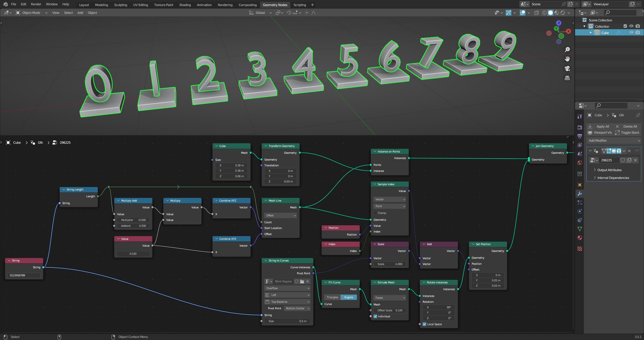644x340 pixels.
Task: Open the Add menu in viewport header
Action: [x=80, y=13]
